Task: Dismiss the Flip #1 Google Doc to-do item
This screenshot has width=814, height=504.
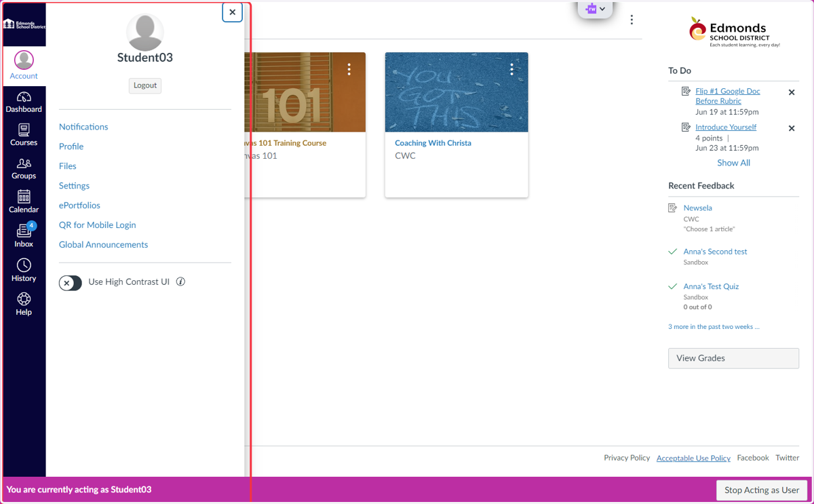Action: click(x=792, y=92)
